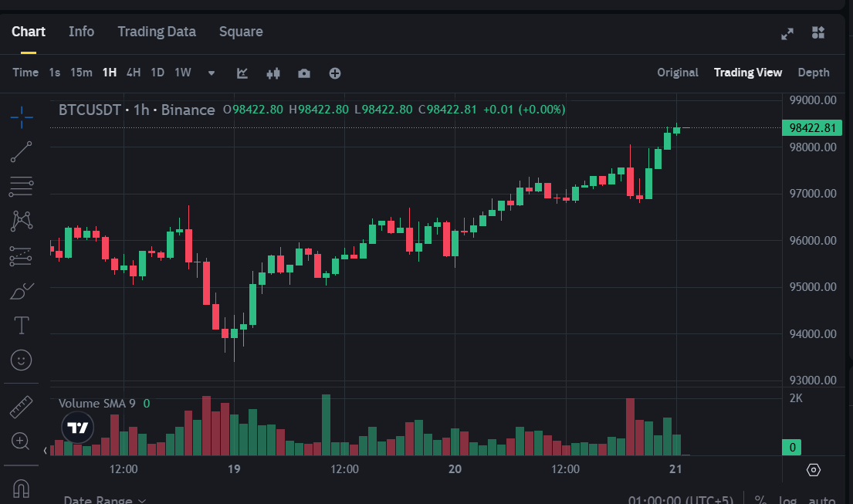
Task: Click the plus circle compare icon
Action: point(335,73)
